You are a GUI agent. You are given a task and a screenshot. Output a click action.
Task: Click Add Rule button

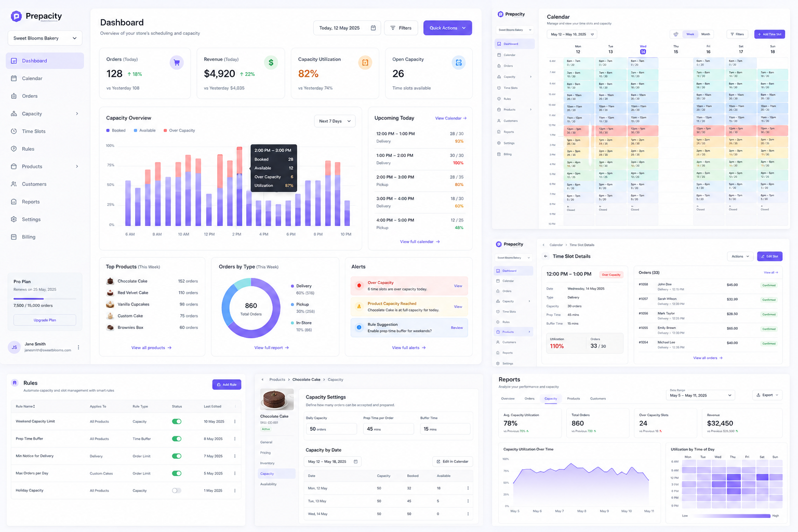pos(227,384)
